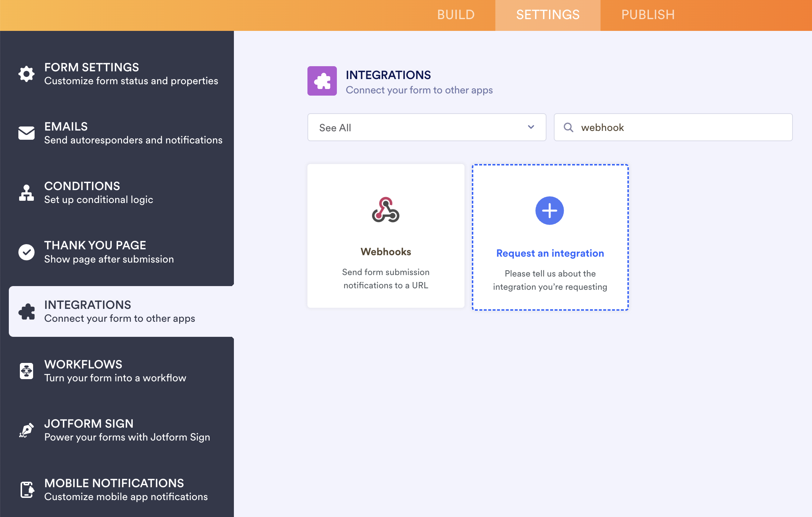Image resolution: width=812 pixels, height=517 pixels.
Task: Click 'Send autoresponders and notifications' text
Action: click(133, 140)
